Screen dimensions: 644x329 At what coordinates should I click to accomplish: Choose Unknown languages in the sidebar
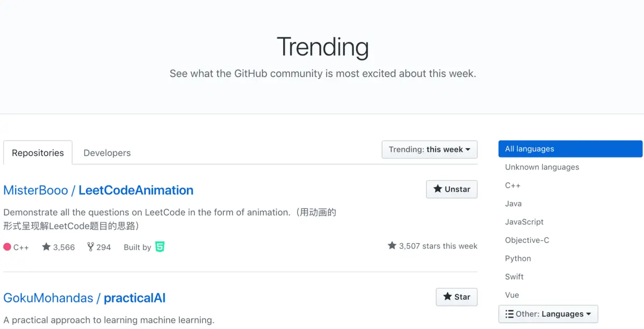[x=542, y=167]
